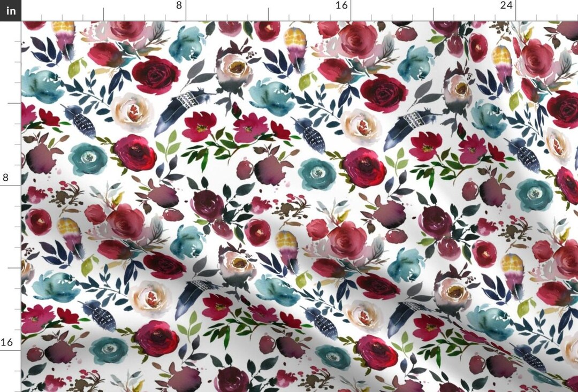
Task: Click the 8 mark on the left ruler
Action: click(x=5, y=178)
